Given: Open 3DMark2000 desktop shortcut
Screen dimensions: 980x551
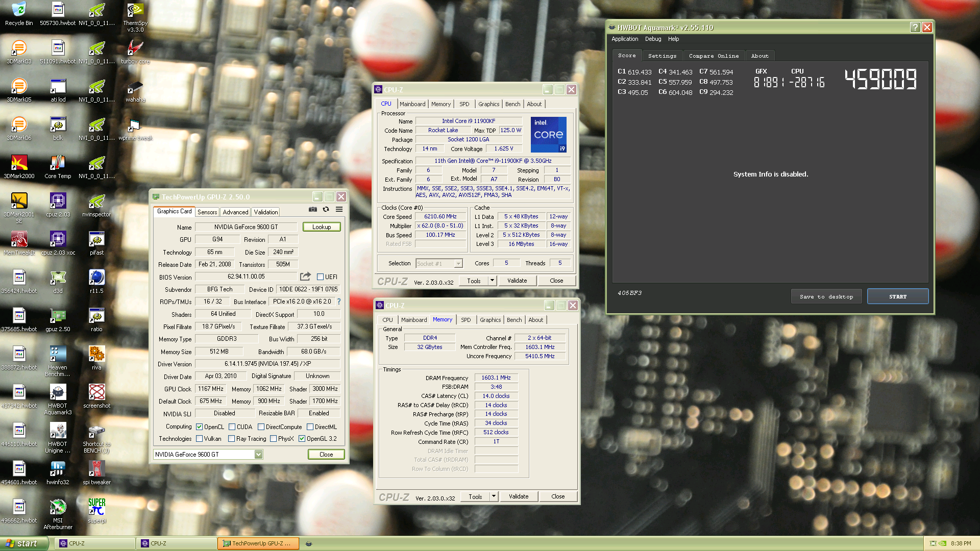Looking at the screenshot, I should click(19, 167).
